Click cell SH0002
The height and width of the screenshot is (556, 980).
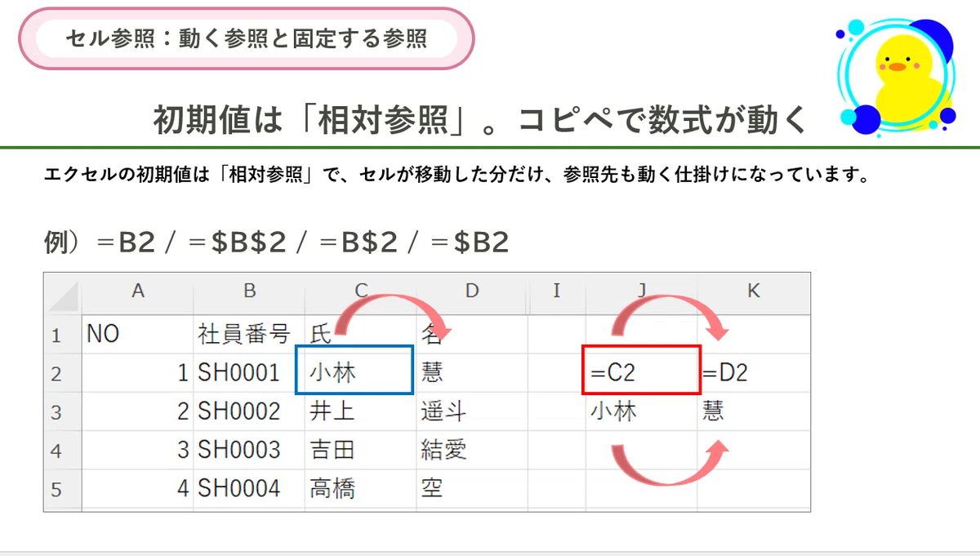tap(249, 411)
